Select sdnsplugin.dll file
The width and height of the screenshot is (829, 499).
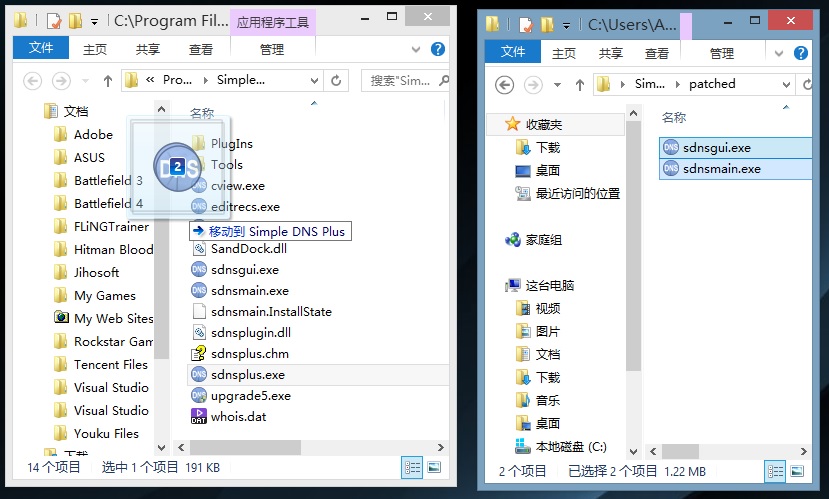click(x=242, y=332)
